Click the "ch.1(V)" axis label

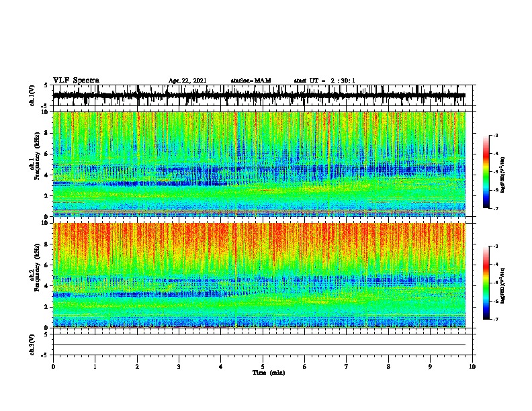[32, 95]
